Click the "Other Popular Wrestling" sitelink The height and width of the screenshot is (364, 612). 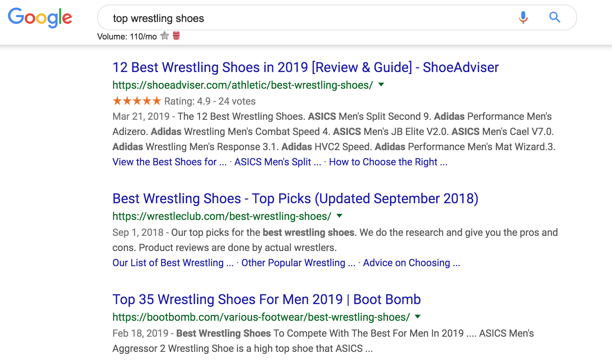(x=298, y=263)
